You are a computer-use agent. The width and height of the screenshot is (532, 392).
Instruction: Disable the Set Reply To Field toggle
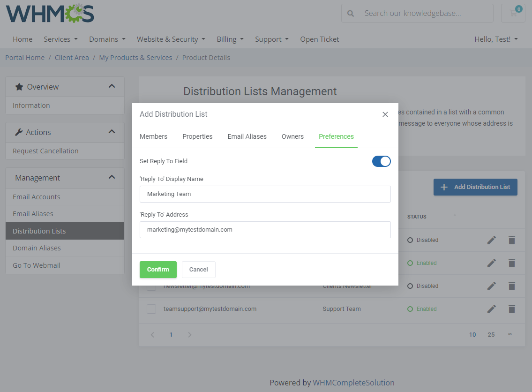pos(381,161)
